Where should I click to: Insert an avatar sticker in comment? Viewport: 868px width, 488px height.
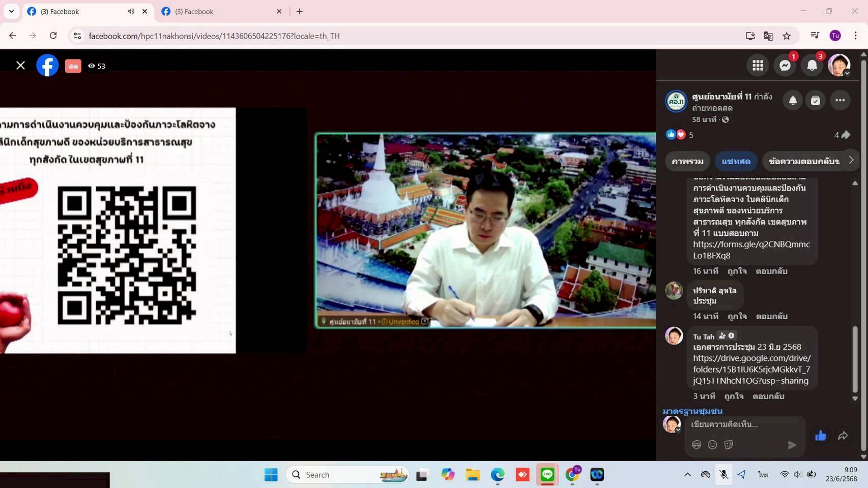(x=697, y=445)
